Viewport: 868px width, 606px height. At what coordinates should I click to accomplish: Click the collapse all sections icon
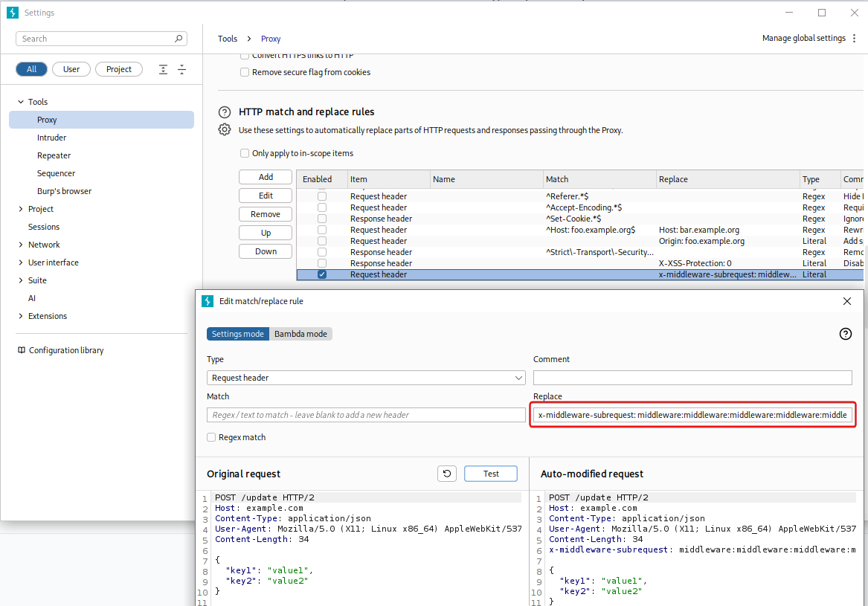click(181, 69)
